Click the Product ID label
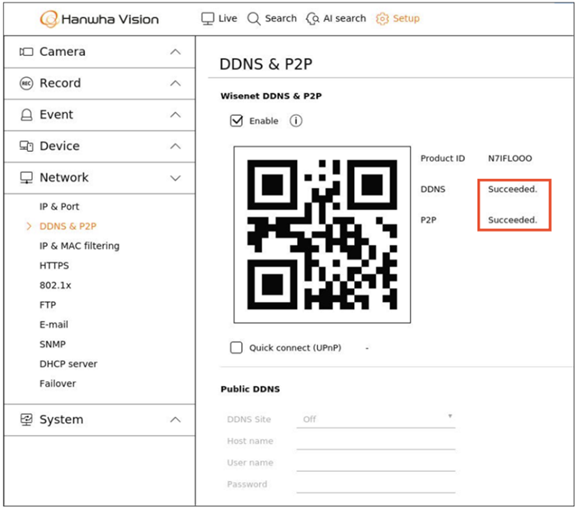This screenshot has width=577, height=509. tap(443, 158)
